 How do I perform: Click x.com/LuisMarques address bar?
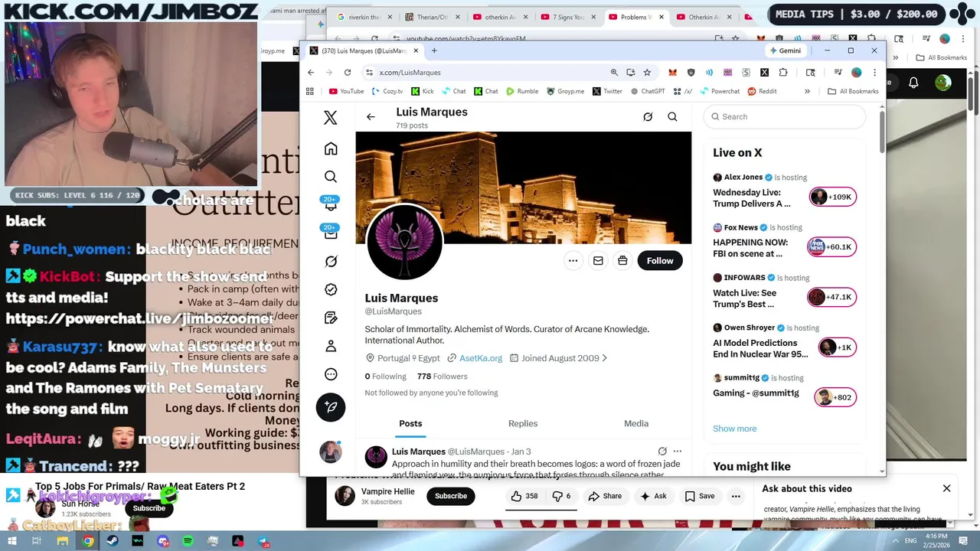[490, 72]
